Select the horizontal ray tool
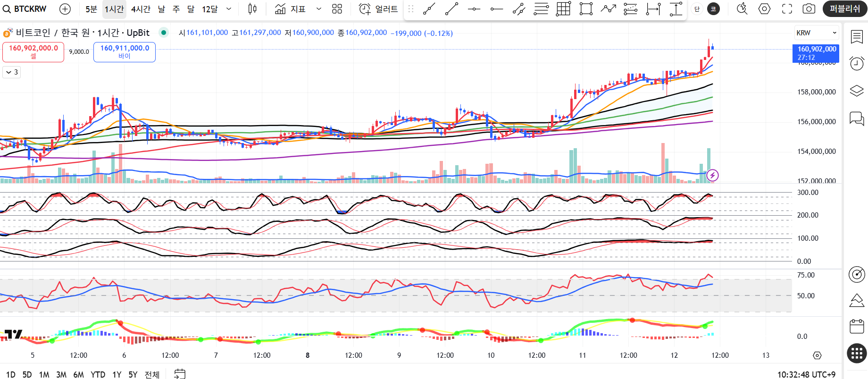The height and width of the screenshot is (379, 868). tap(497, 9)
